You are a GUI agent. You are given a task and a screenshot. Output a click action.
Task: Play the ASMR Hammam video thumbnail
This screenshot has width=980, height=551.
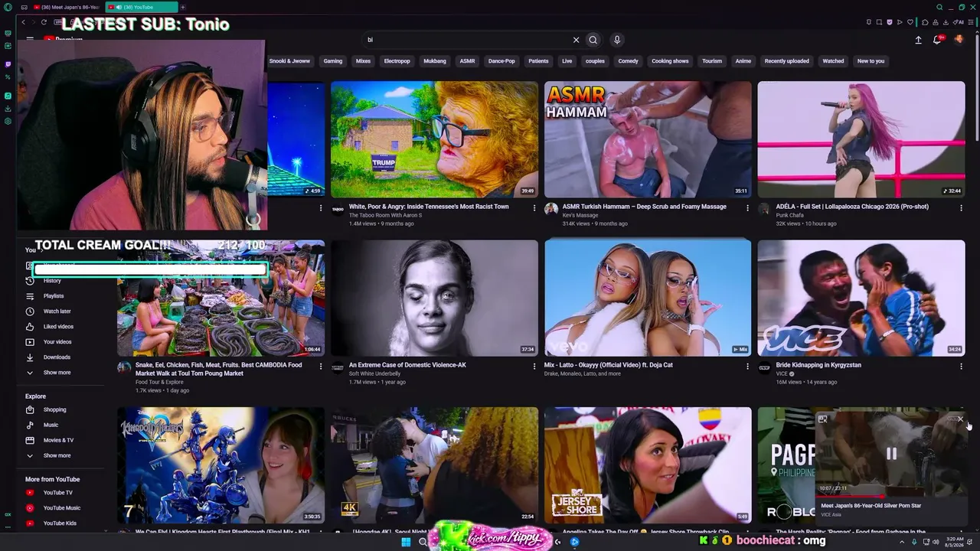click(648, 139)
